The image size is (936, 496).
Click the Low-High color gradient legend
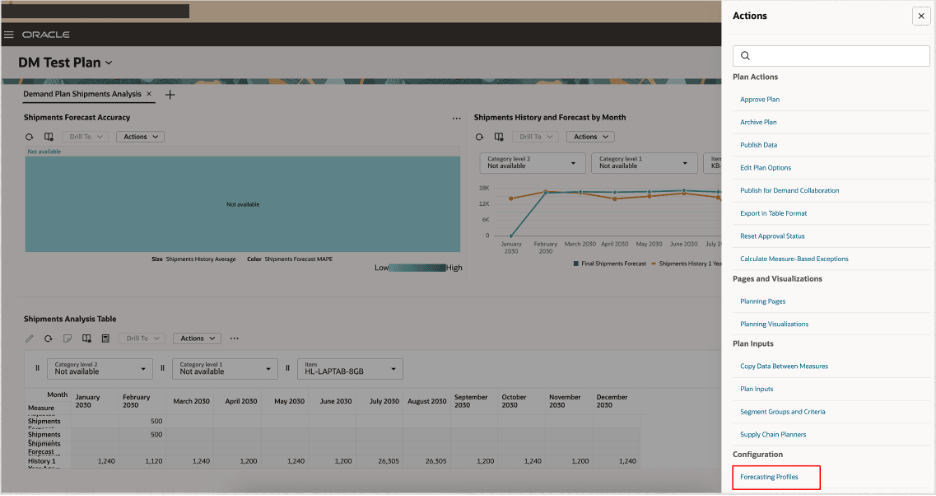(417, 267)
